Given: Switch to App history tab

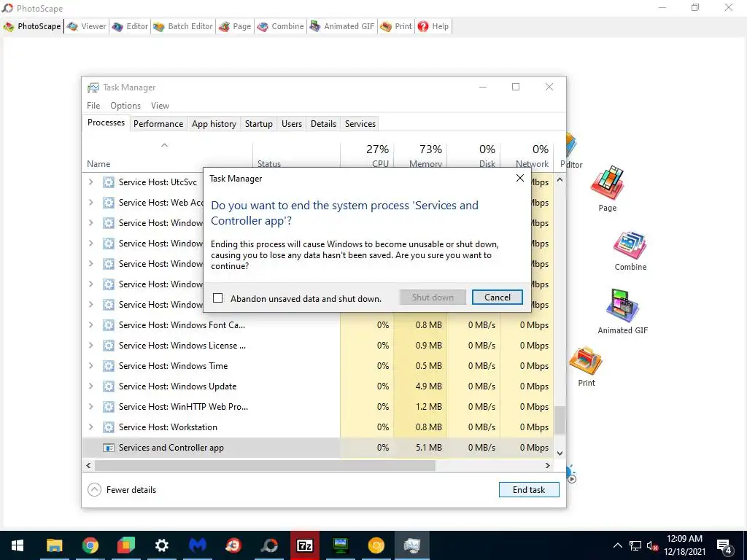Looking at the screenshot, I should click(214, 124).
